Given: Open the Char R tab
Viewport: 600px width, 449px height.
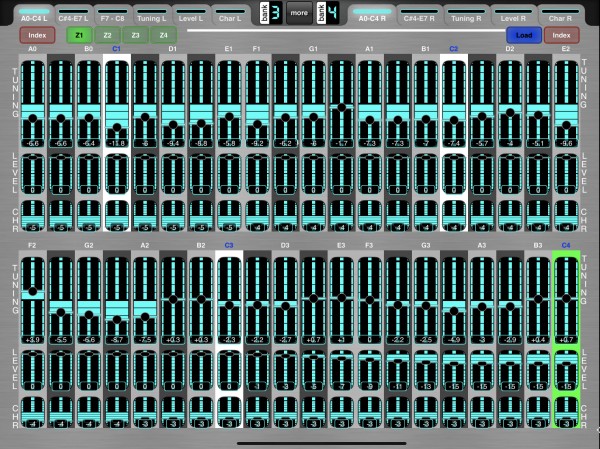Looking at the screenshot, I should (561, 15).
